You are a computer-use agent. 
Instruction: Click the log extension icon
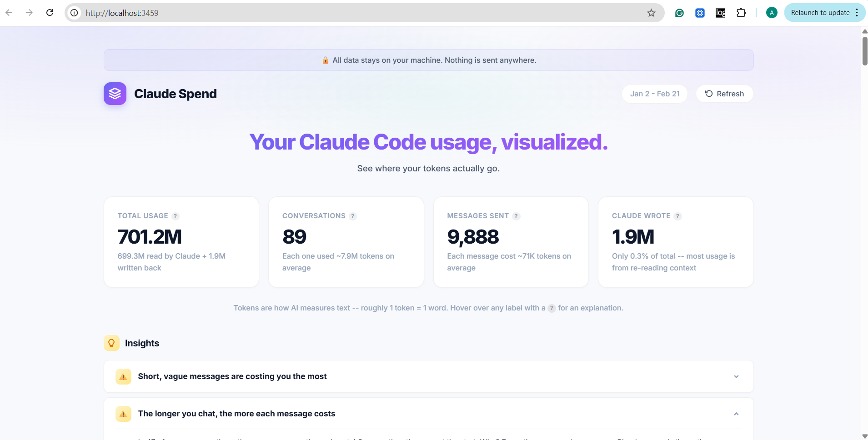click(720, 13)
